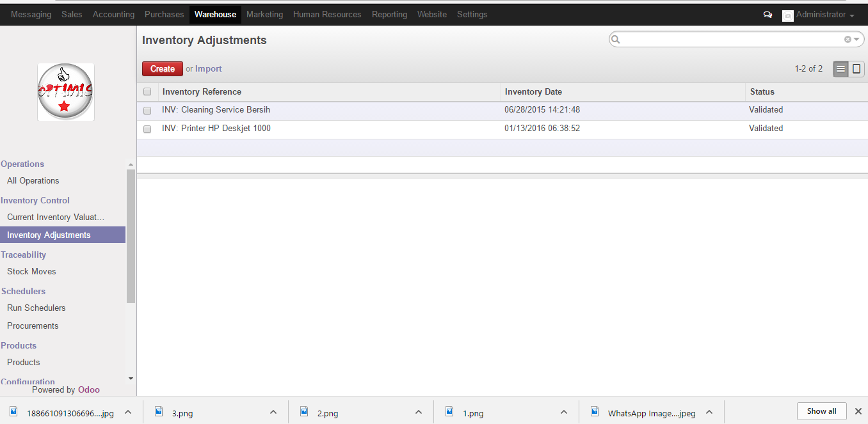Open the Website menu
Viewport: 868px width, 424px height.
coord(432,14)
